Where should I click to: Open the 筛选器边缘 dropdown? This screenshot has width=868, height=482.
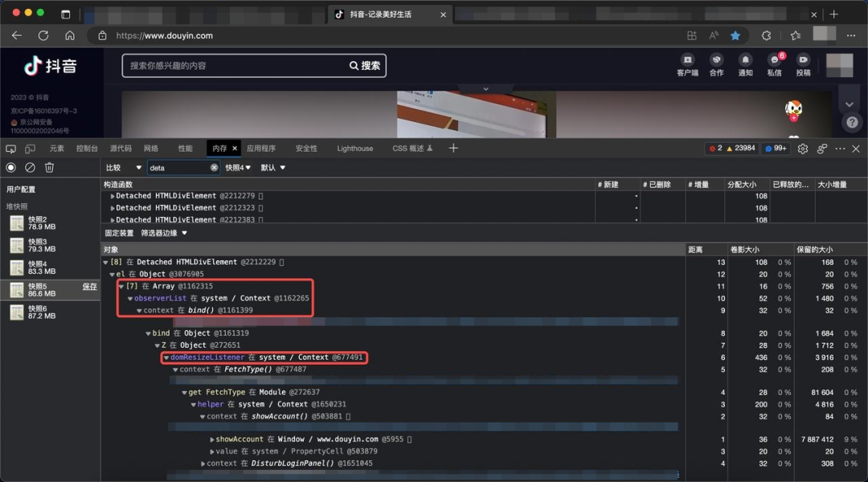(164, 233)
